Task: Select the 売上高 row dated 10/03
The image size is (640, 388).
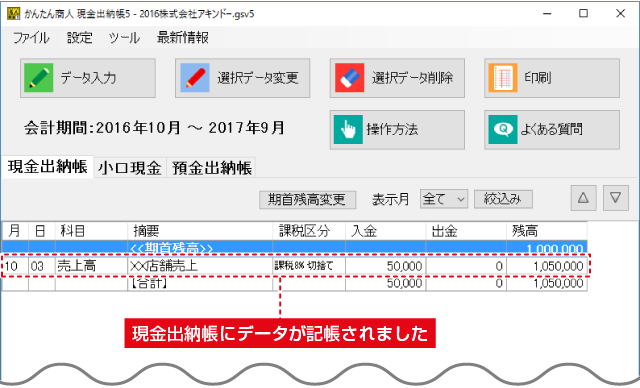Action: [x=295, y=266]
